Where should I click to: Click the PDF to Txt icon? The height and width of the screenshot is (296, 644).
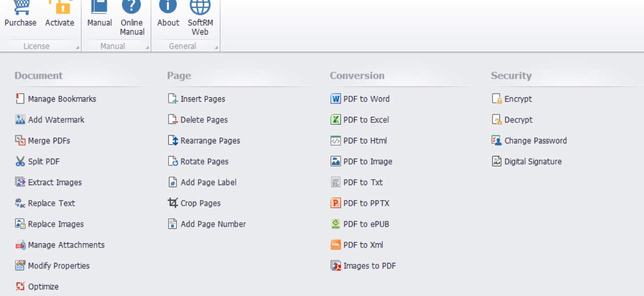point(336,182)
